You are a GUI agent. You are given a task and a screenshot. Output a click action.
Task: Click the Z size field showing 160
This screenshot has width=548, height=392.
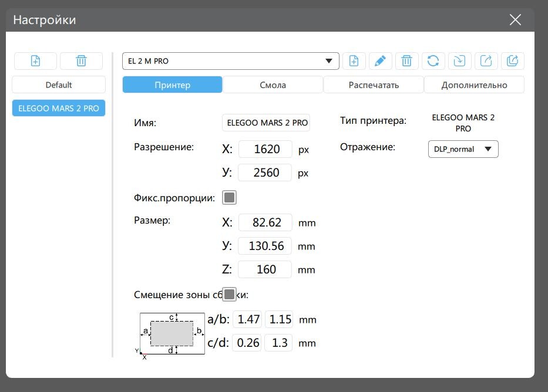265,269
